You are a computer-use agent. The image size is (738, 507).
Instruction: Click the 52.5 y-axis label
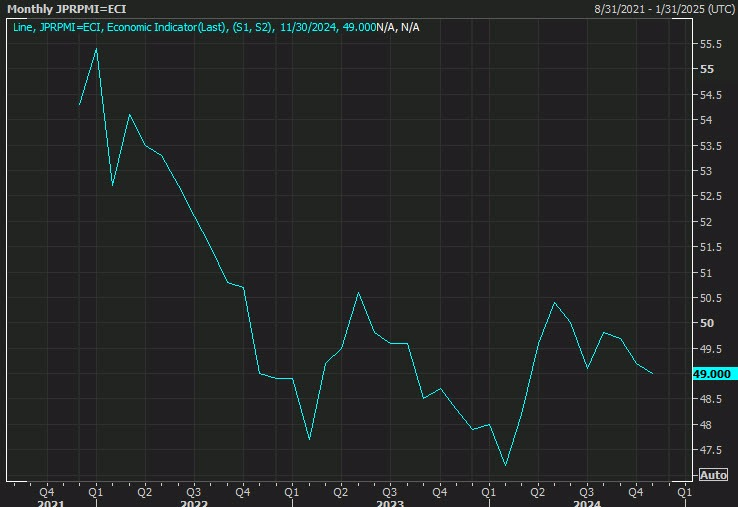711,196
